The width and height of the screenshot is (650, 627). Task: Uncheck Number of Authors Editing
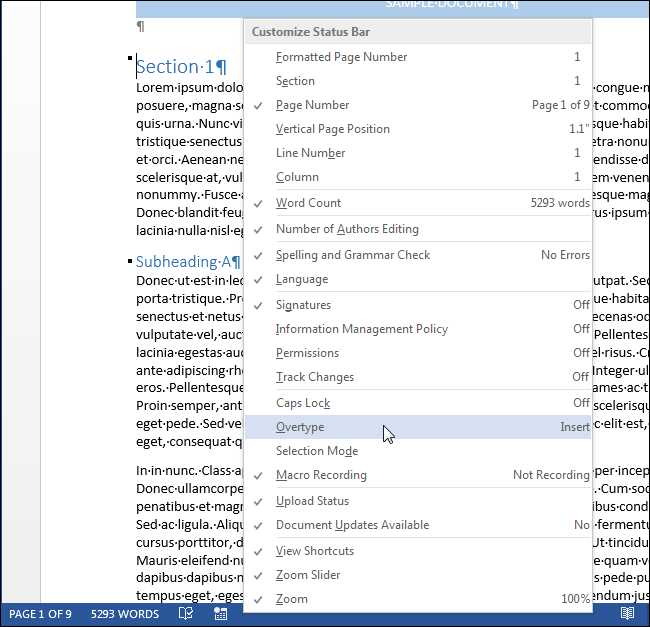pyautogui.click(x=418, y=229)
